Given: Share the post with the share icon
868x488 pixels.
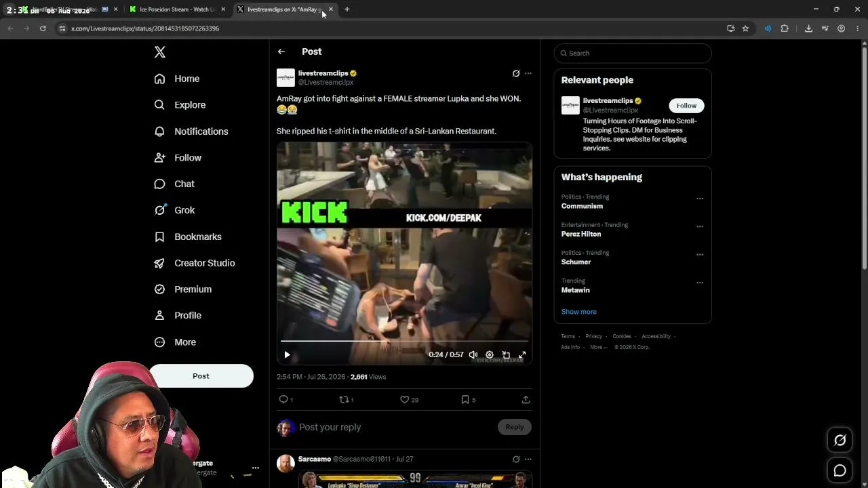Looking at the screenshot, I should [x=526, y=400].
